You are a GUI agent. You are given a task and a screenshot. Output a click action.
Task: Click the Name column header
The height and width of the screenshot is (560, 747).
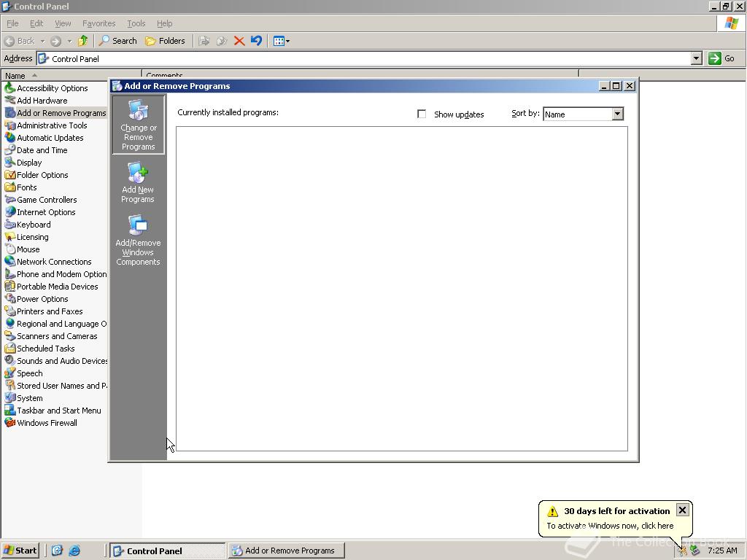tap(71, 75)
